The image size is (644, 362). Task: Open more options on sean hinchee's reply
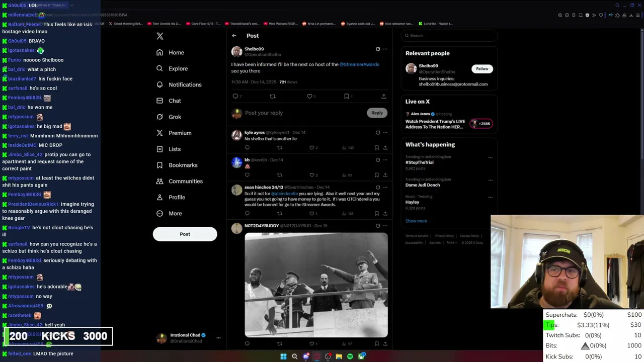click(385, 187)
